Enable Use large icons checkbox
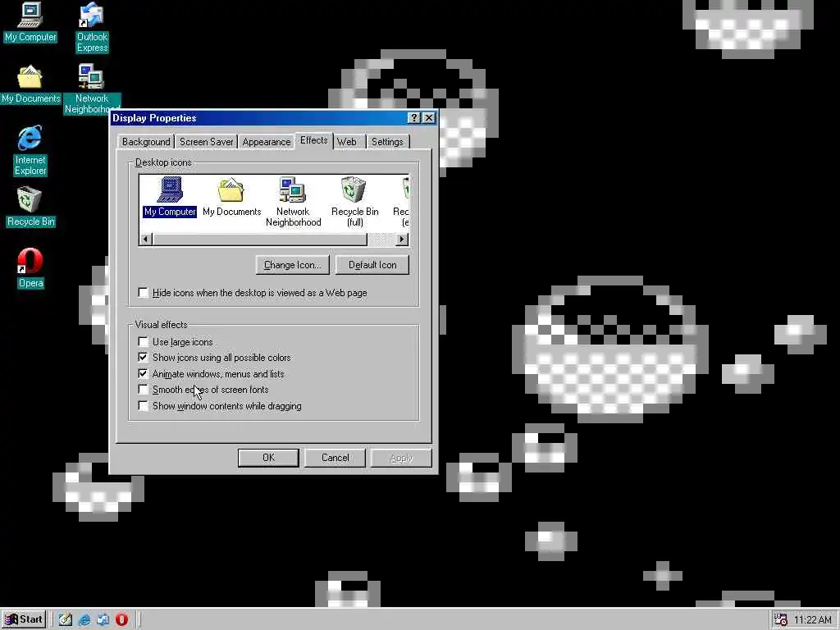 pyautogui.click(x=143, y=342)
